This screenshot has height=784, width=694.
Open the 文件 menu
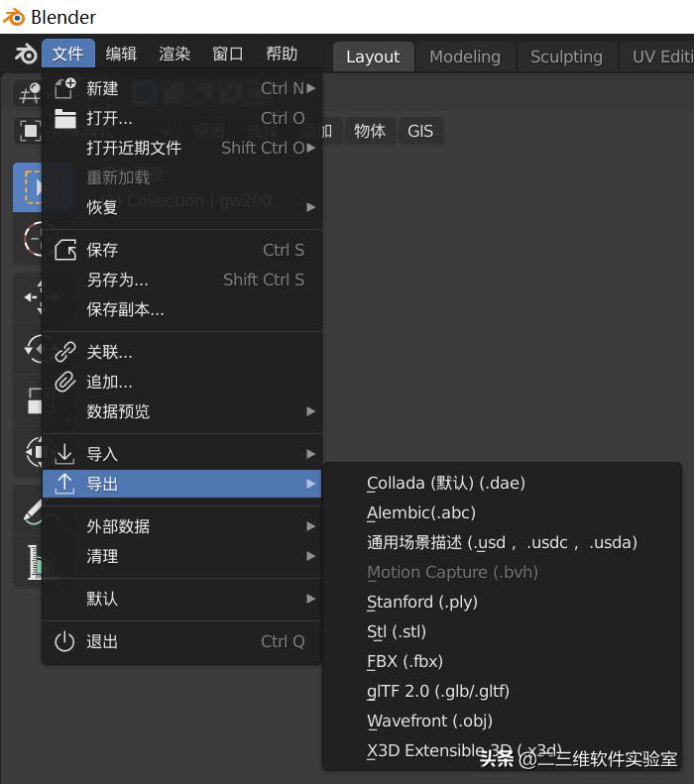click(68, 54)
